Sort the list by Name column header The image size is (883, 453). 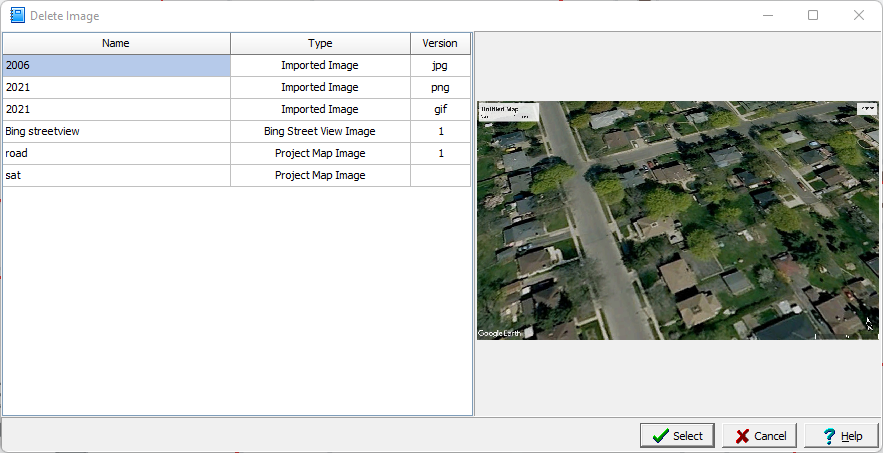116,44
